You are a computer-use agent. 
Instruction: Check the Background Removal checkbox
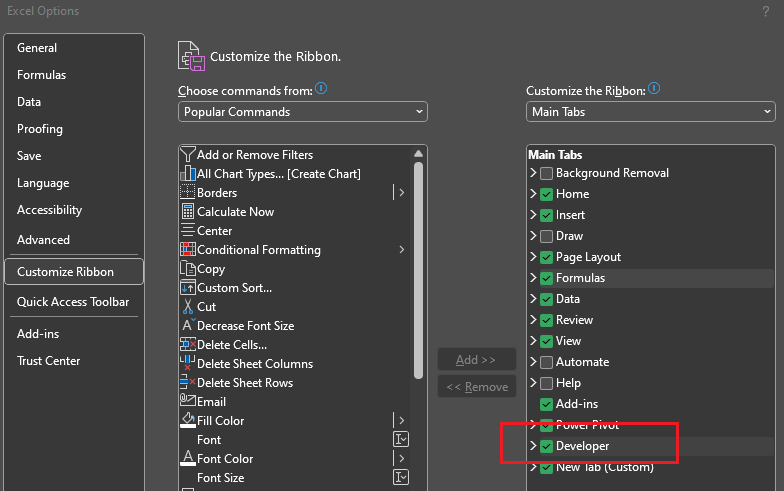point(546,173)
